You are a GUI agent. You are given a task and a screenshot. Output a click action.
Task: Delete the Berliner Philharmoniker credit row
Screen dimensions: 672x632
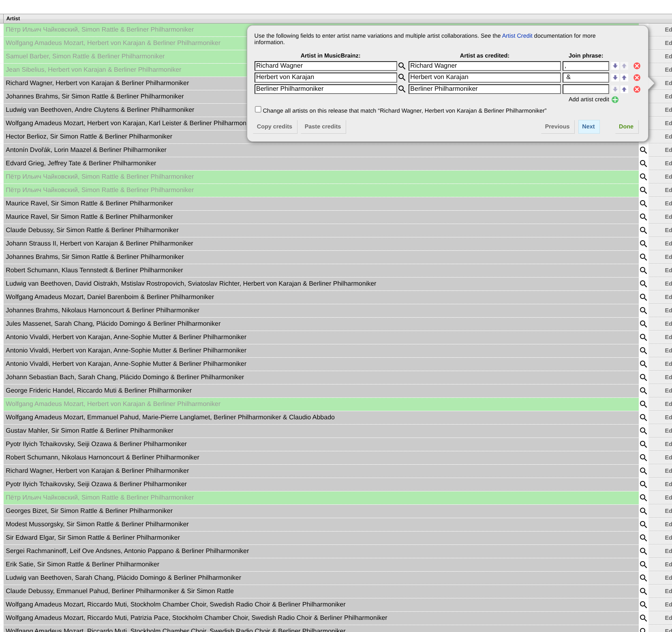(x=637, y=90)
